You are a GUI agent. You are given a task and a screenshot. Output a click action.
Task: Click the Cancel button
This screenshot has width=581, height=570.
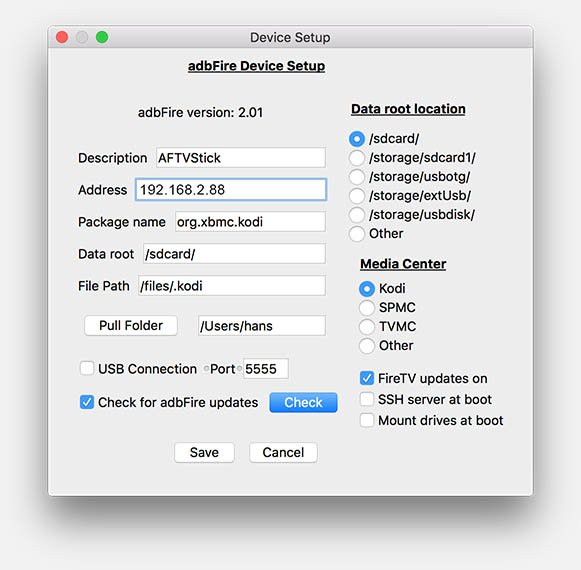point(283,453)
